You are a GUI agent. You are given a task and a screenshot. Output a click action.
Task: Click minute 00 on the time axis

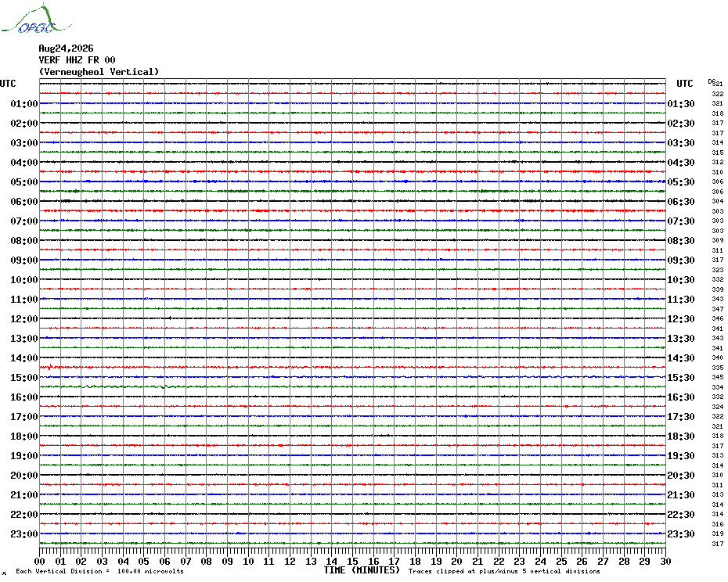click(39, 561)
